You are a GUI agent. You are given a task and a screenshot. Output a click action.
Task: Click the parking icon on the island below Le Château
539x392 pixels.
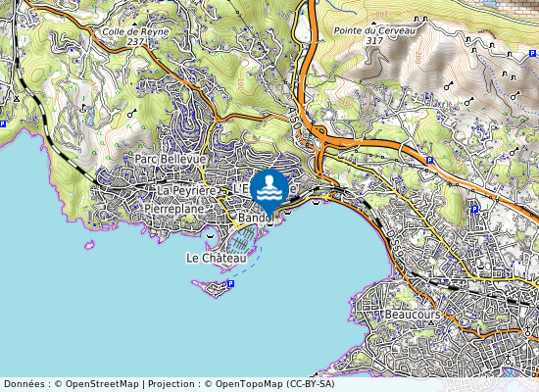(x=230, y=283)
